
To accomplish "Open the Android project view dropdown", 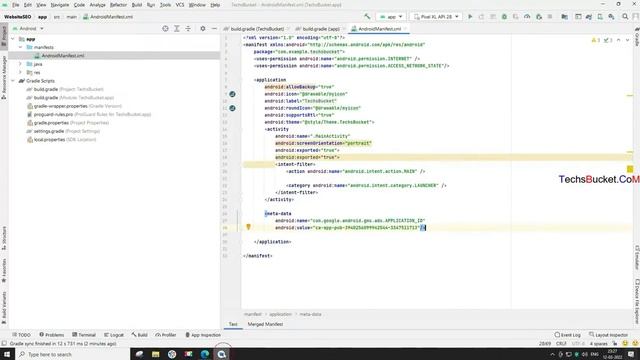I will coord(28,29).
